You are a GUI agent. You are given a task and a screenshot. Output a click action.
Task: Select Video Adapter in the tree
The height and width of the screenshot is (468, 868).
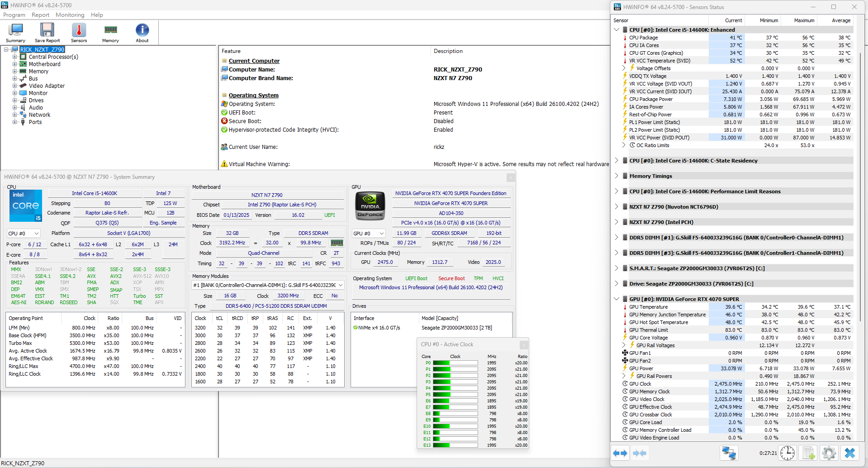(x=47, y=86)
